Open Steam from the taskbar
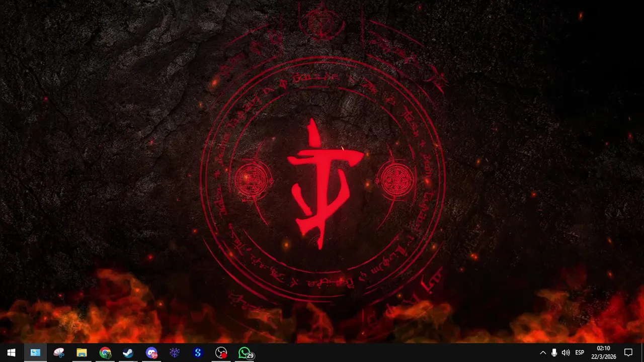This screenshot has width=644, height=362. 128,353
